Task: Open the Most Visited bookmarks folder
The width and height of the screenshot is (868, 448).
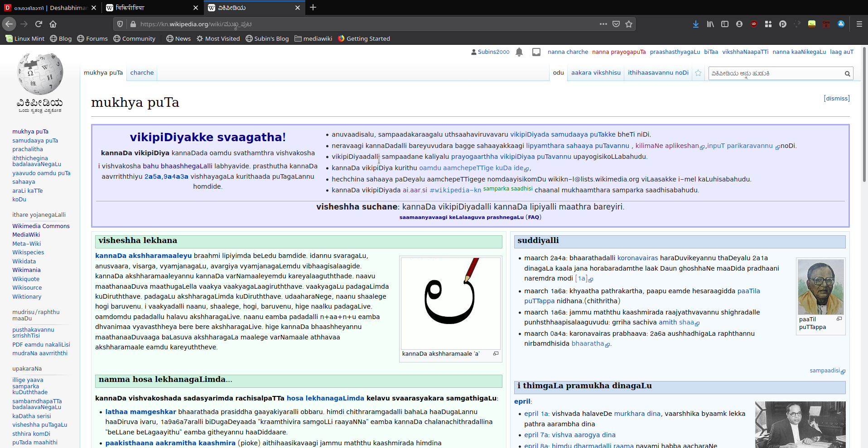Action: 218,38
